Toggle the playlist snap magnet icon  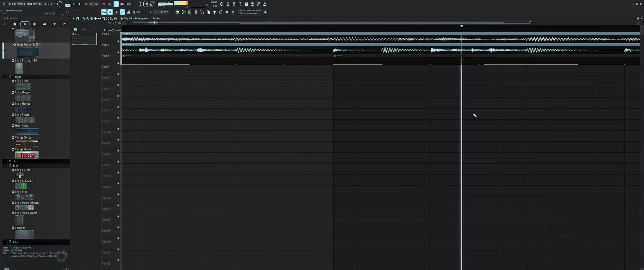(78, 19)
